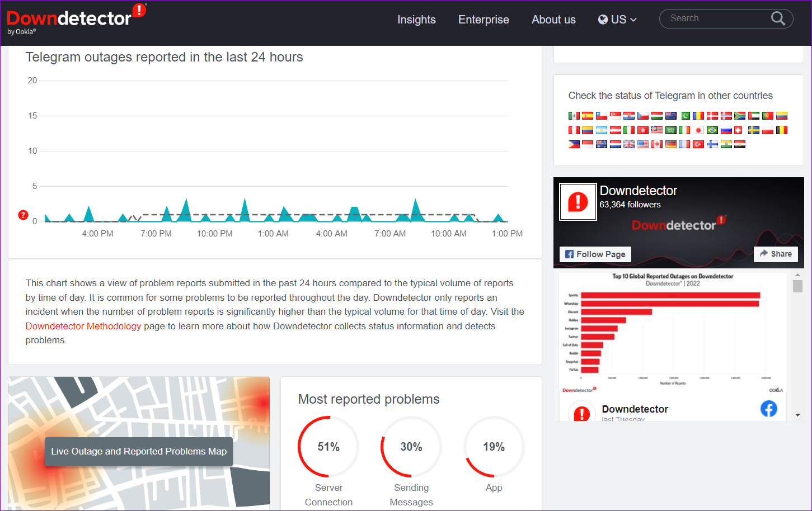Select the Canada flag

tap(657, 144)
